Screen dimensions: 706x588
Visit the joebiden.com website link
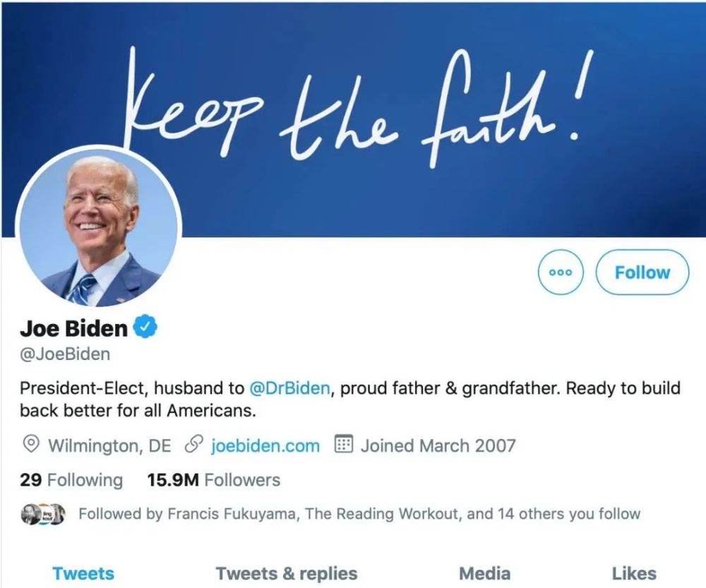click(265, 445)
